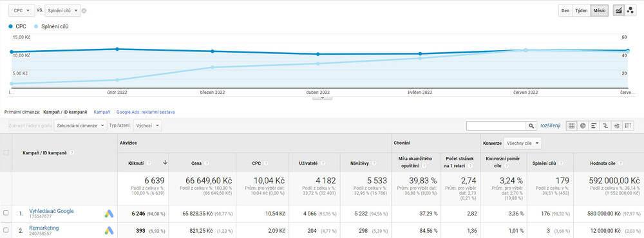Open help for Návštěvy column
The height and width of the screenshot is (238, 644).
coord(374,163)
